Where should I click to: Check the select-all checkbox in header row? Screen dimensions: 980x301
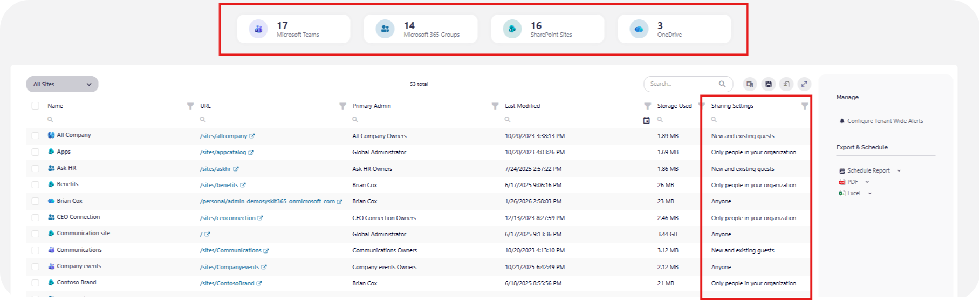35,106
